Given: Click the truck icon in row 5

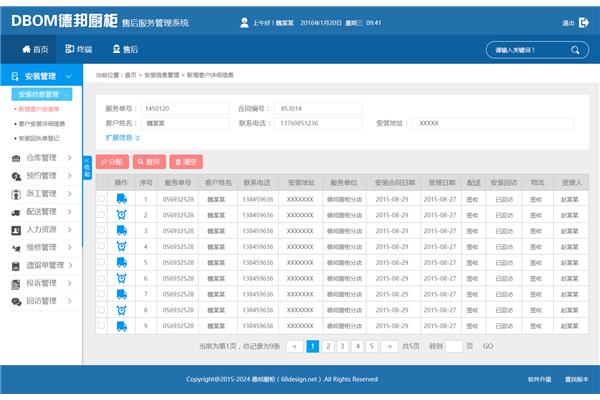Looking at the screenshot, I should [122, 262].
